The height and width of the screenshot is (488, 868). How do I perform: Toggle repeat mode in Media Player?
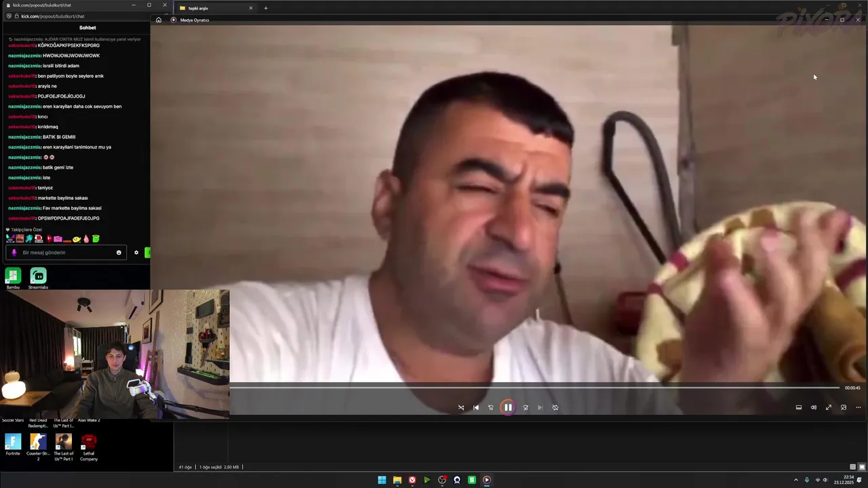click(x=555, y=407)
